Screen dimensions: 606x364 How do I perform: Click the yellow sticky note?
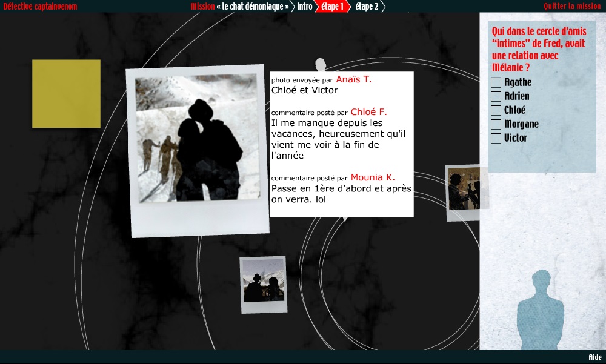(66, 93)
